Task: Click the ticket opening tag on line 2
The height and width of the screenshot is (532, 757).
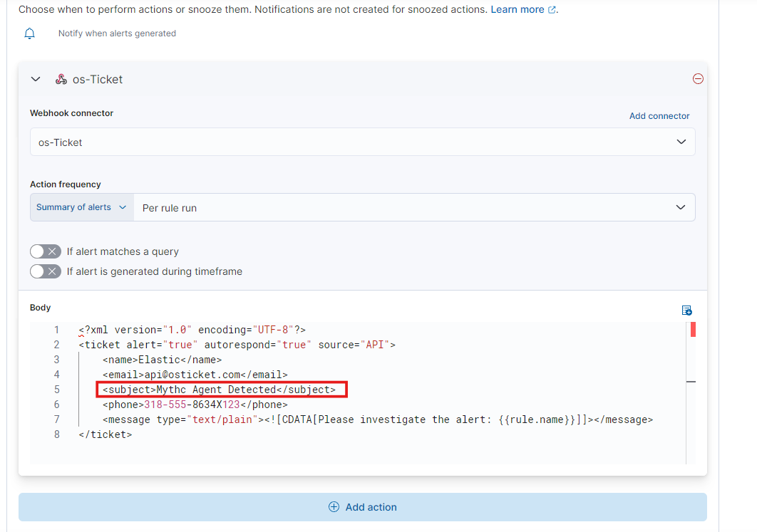Action: (237, 345)
